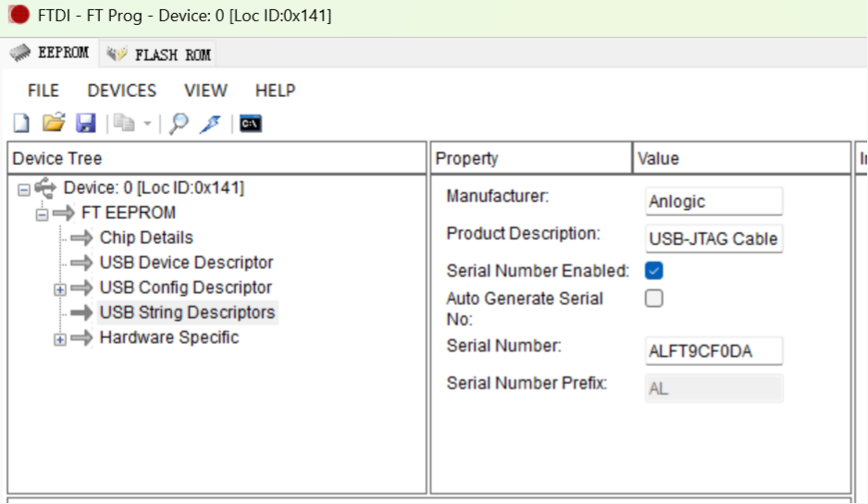
Task: Click the arrow icon beside USB Config Descriptor
Action: (x=82, y=288)
